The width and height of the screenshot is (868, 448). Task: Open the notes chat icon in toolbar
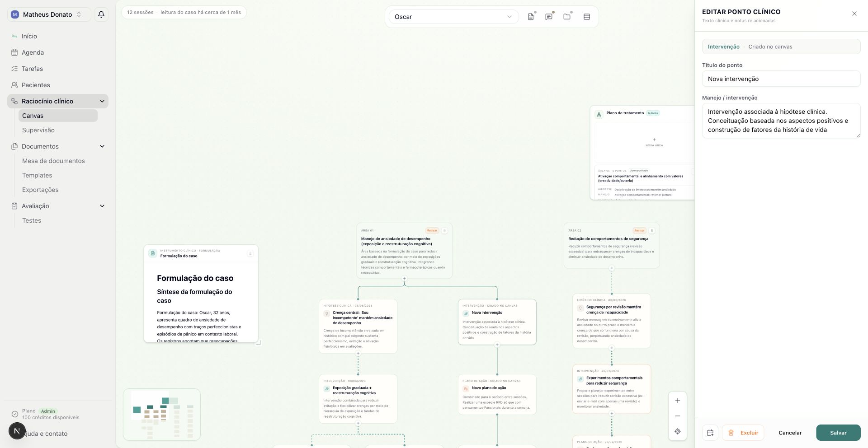click(549, 17)
